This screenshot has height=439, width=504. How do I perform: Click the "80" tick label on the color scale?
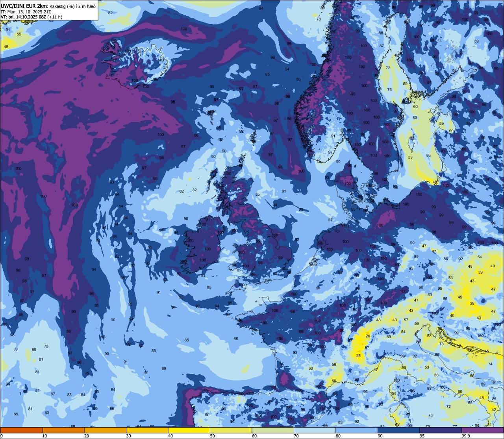[339, 436]
